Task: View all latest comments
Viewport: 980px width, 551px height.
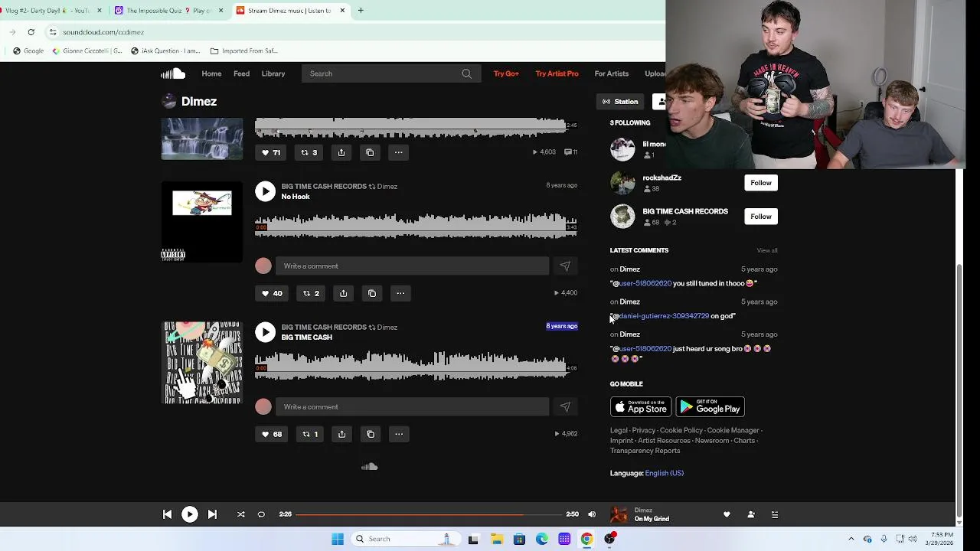Action: (766, 250)
